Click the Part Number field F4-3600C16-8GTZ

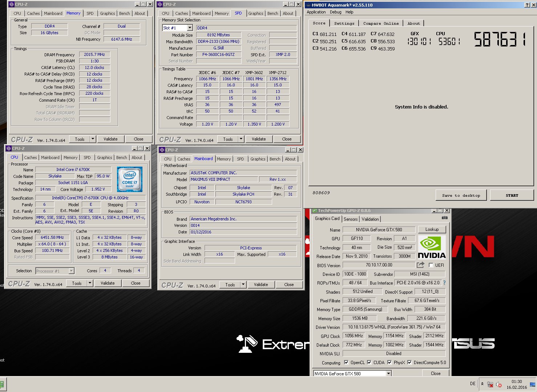point(218,54)
